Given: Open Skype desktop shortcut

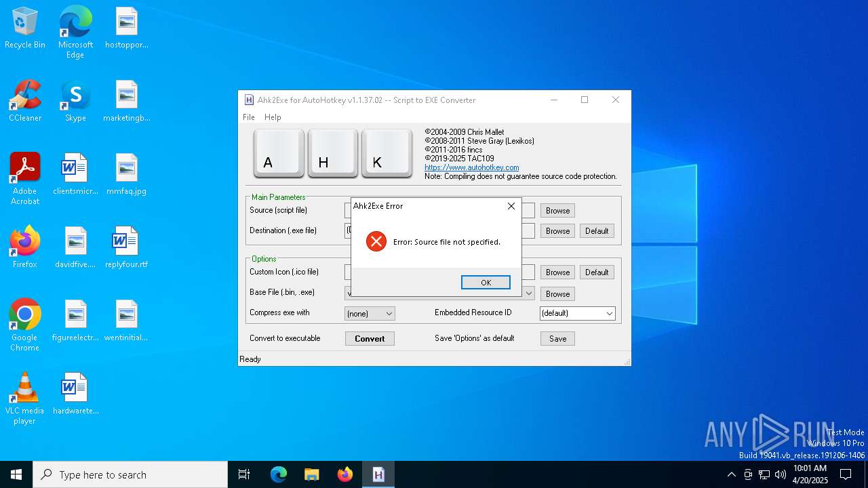Looking at the screenshot, I should (x=75, y=101).
